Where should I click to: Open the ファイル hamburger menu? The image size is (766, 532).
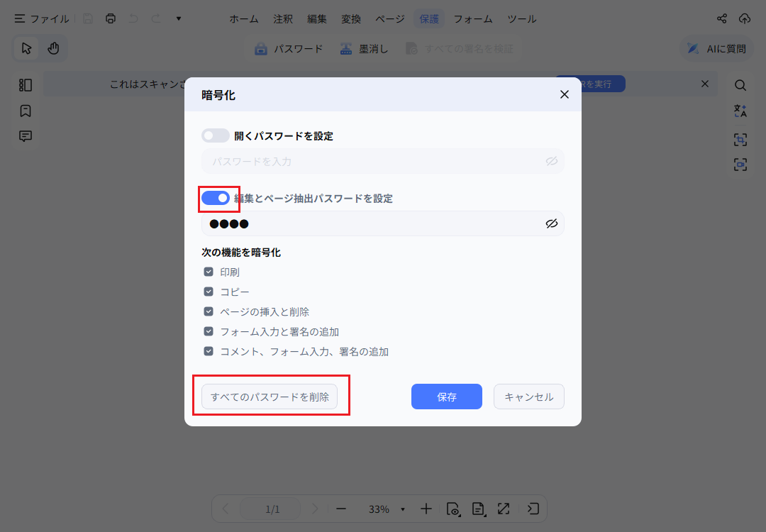click(x=42, y=18)
